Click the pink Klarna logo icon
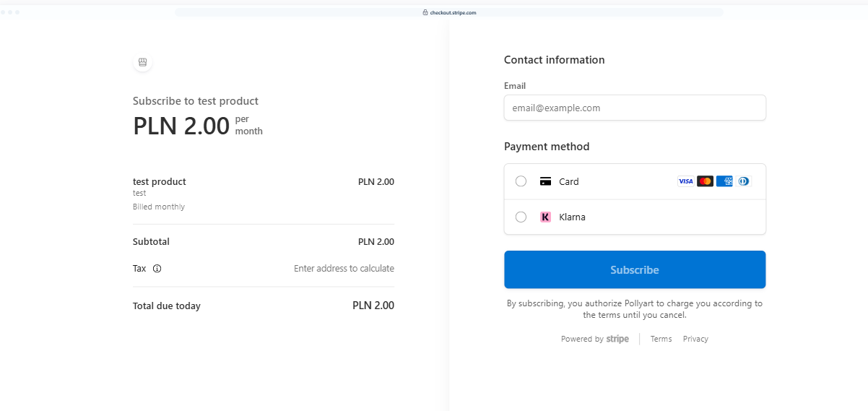 click(546, 217)
